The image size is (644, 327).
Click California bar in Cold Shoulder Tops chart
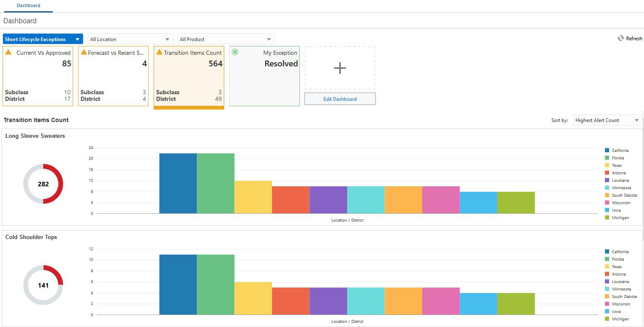tap(178, 285)
